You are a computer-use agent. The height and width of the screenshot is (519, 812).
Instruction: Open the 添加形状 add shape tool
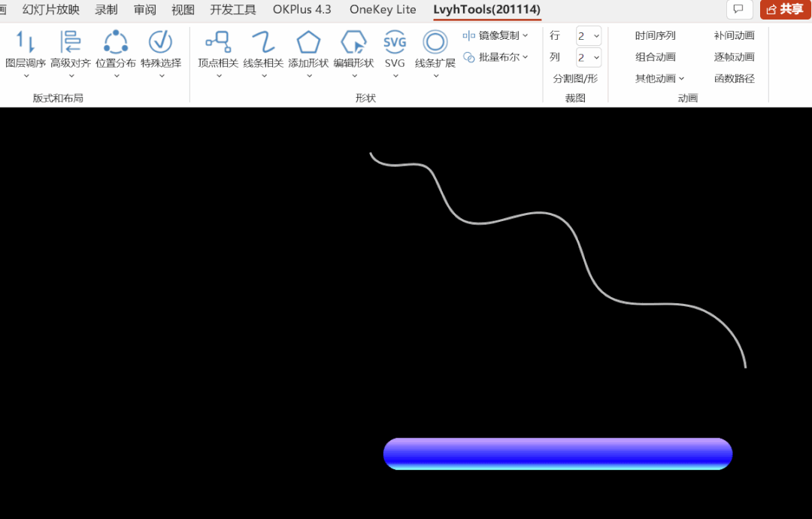pos(308,50)
